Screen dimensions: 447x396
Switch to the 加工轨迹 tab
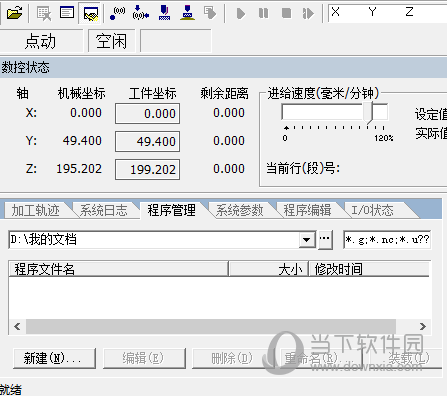tap(36, 210)
